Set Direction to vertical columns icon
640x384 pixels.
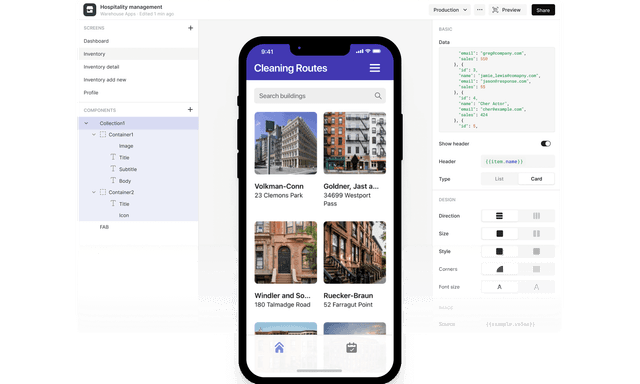536,216
